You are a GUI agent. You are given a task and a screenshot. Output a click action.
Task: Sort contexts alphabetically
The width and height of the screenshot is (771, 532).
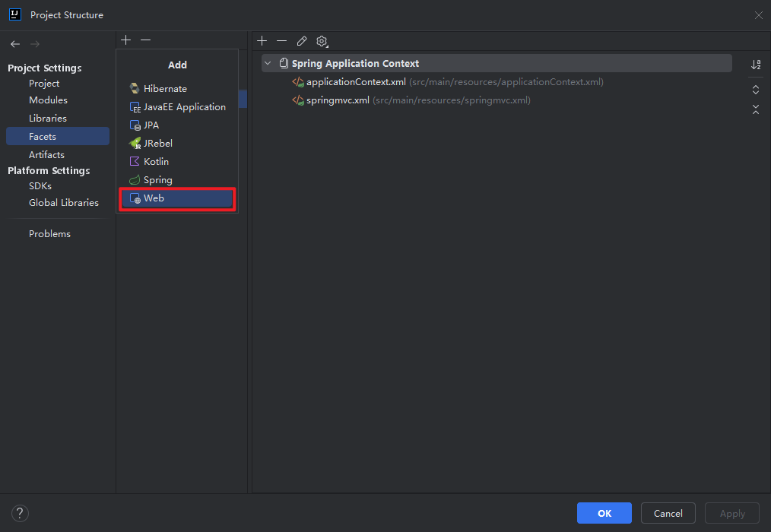[756, 65]
